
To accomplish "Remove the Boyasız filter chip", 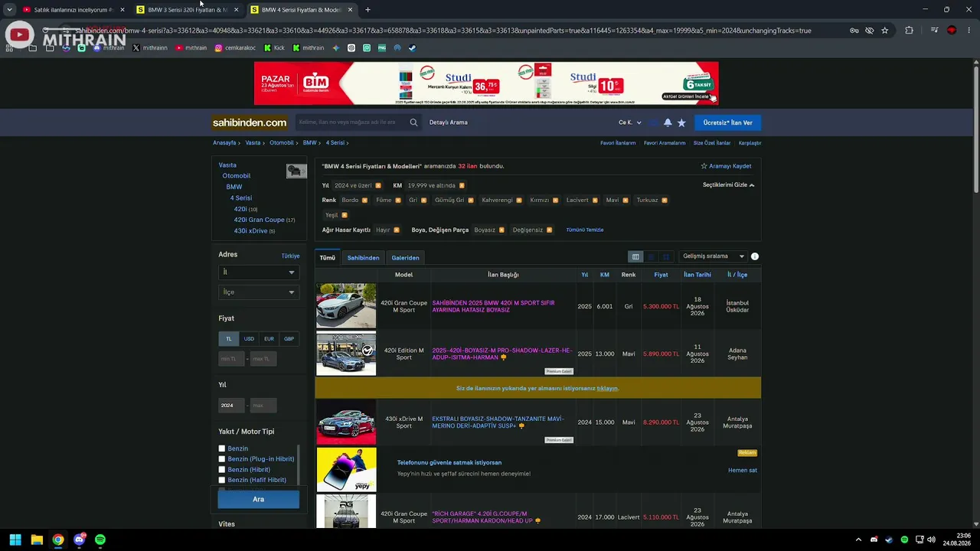I will click(x=501, y=230).
